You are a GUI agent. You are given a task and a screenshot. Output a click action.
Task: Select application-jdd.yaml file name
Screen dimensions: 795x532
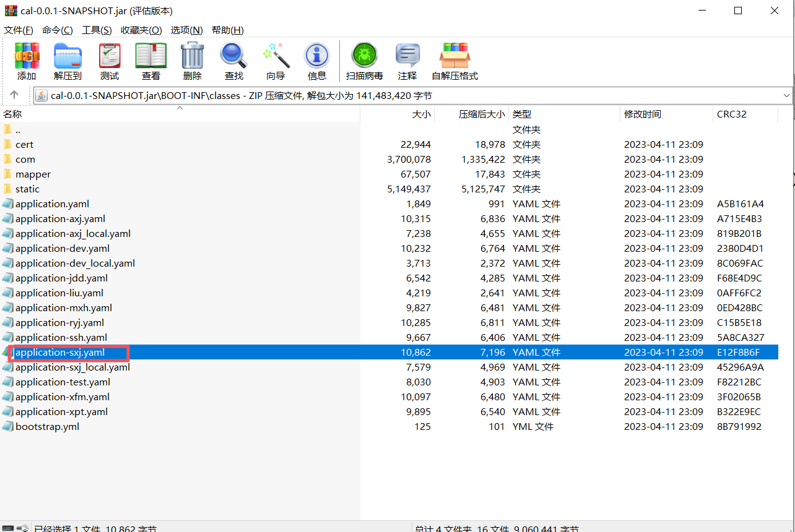61,278
